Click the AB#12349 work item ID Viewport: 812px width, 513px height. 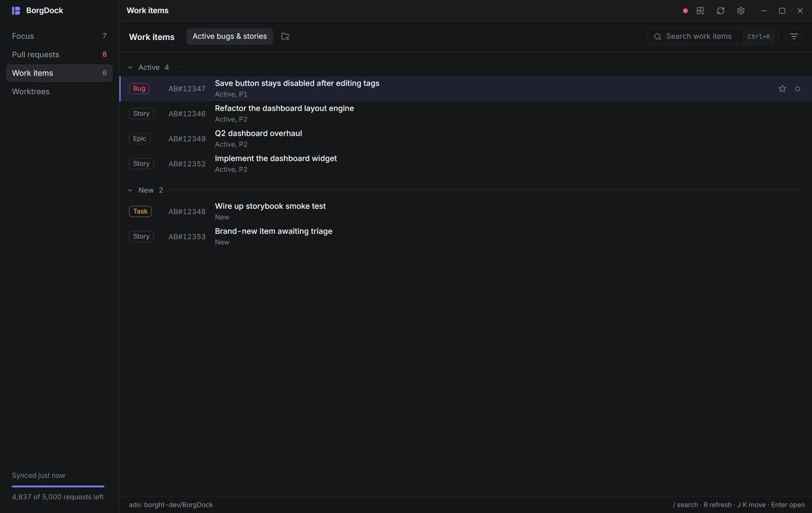tap(187, 139)
